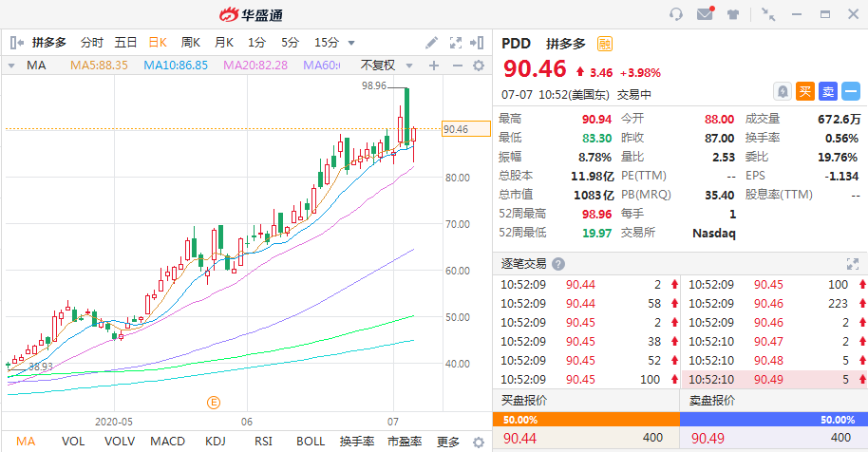Viewport: 868px width, 452px height.
Task: Select the BOLL indicator tab
Action: [311, 442]
